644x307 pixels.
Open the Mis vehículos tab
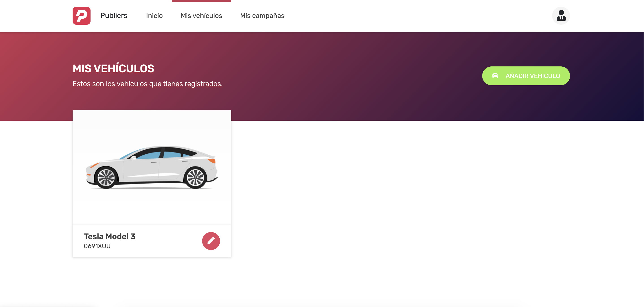click(201, 15)
